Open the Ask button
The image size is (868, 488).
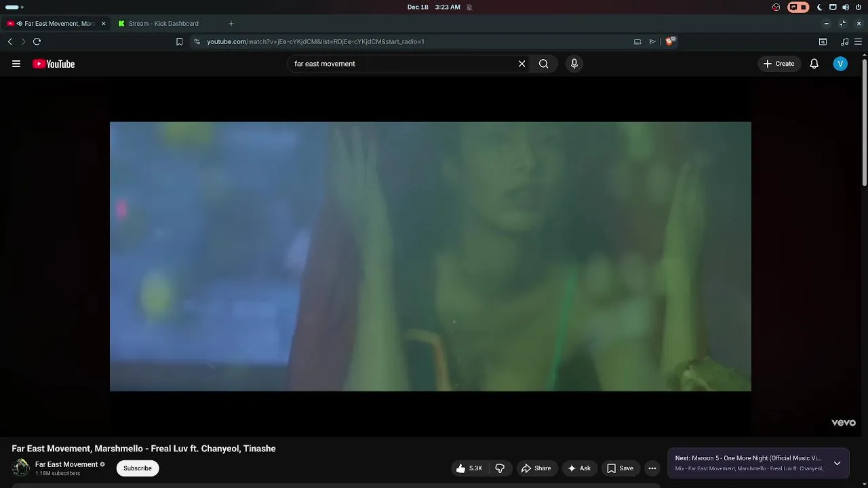[579, 468]
